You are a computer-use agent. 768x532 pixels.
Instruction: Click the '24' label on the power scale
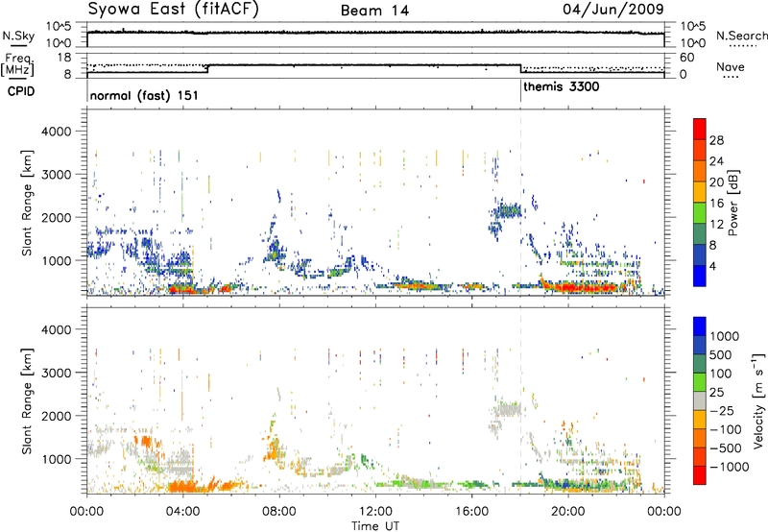point(716,161)
